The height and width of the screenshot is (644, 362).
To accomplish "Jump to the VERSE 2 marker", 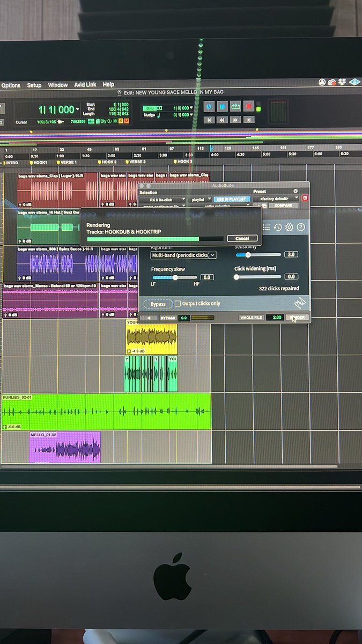I will pyautogui.click(x=136, y=162).
